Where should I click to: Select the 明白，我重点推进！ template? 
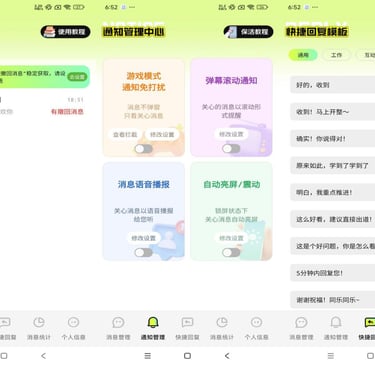pos(333,192)
